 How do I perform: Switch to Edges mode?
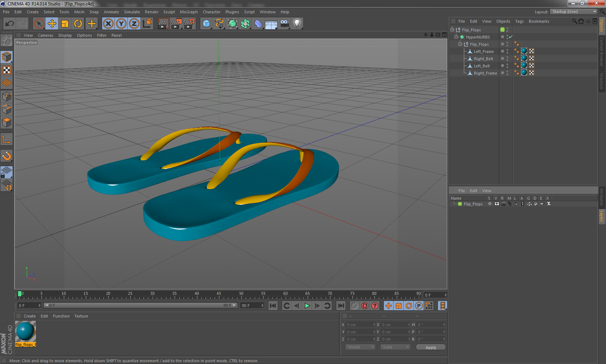pyautogui.click(x=7, y=109)
